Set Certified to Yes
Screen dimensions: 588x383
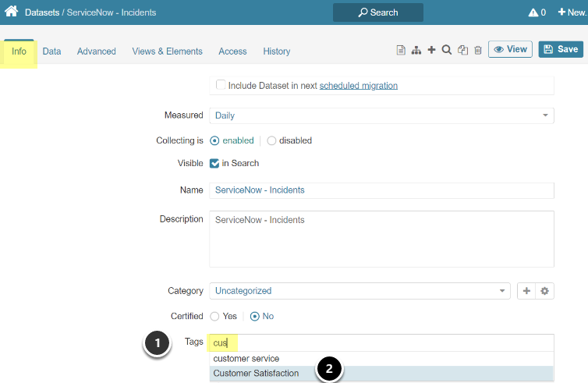pos(214,317)
